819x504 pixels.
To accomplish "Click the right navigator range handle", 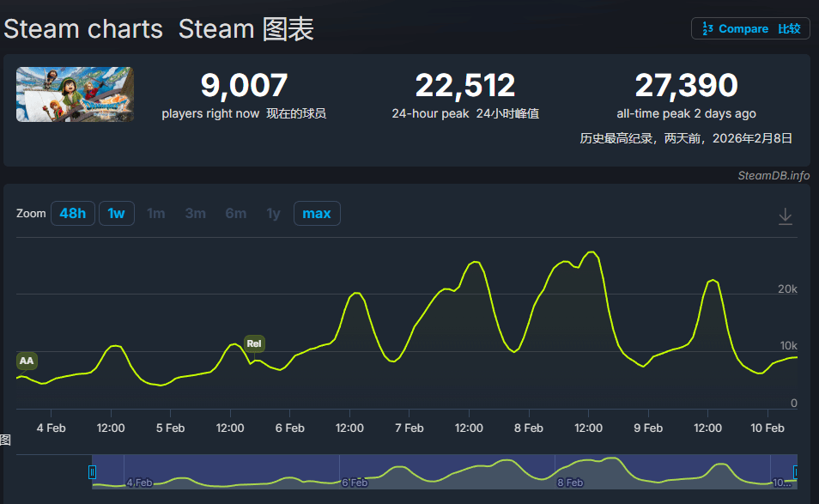I will 796,471.
